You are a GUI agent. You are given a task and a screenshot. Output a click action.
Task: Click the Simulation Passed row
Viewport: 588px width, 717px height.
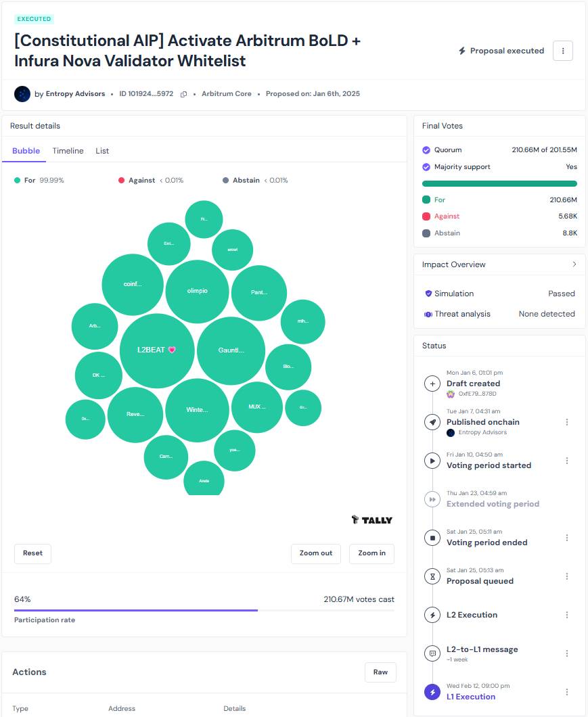point(499,294)
